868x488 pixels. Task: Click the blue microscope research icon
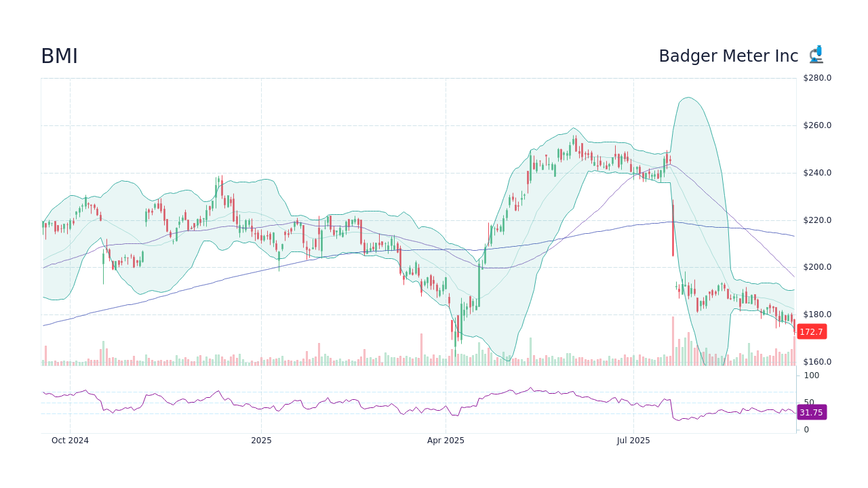[816, 54]
